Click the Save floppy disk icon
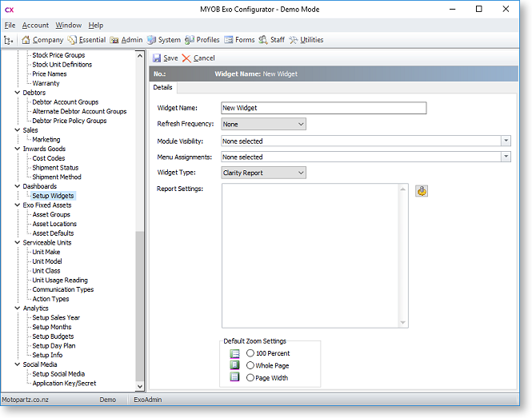Image resolution: width=532 pixels, height=418 pixels. click(x=157, y=58)
